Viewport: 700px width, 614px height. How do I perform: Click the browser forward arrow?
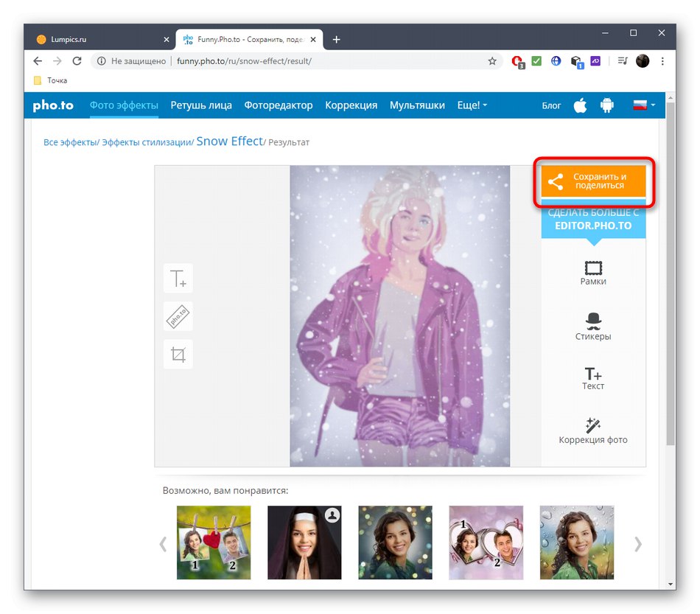(57, 61)
